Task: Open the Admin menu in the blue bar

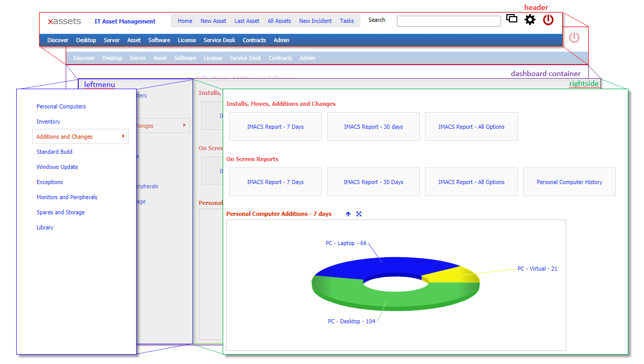Action: tap(281, 40)
